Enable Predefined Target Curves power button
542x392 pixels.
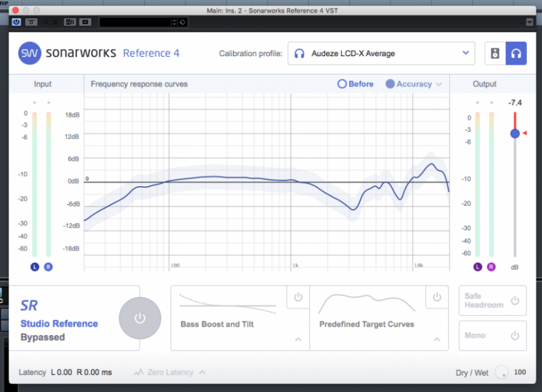(x=437, y=297)
